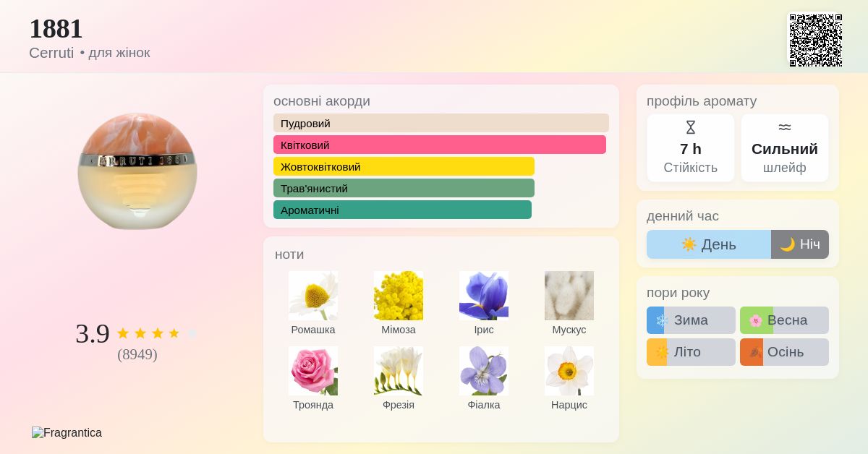Viewport: 868px width, 454px height.
Task: Click the Фрезія freesia note image
Action: pos(399,371)
